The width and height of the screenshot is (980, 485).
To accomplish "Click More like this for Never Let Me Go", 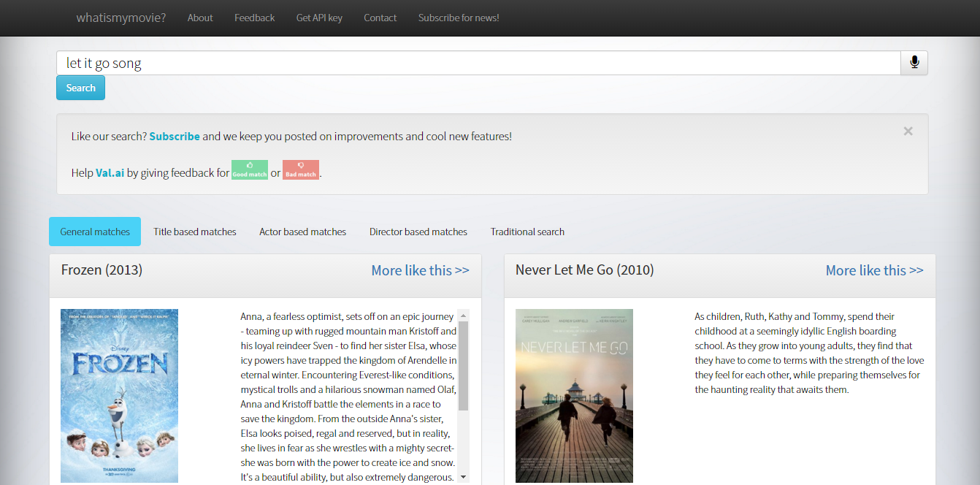I will 875,270.
